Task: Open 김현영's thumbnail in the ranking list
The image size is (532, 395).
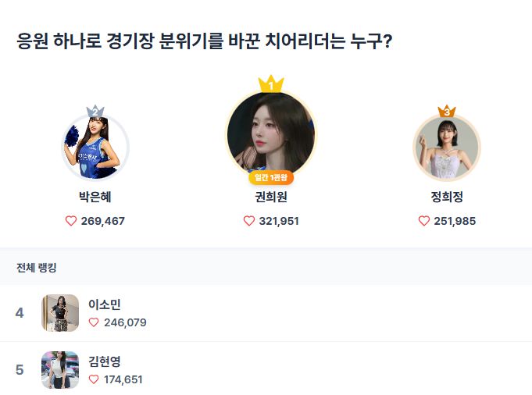Action: 60,370
